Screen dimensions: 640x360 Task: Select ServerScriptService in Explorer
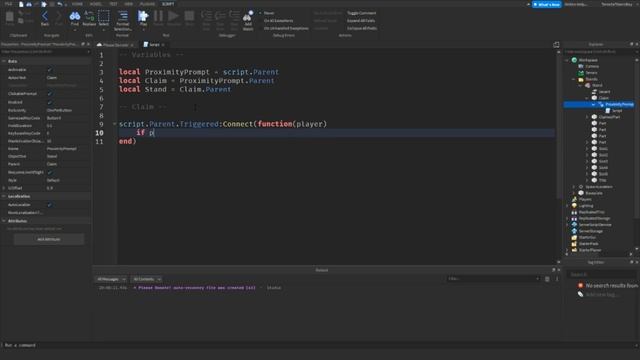tap(595, 224)
